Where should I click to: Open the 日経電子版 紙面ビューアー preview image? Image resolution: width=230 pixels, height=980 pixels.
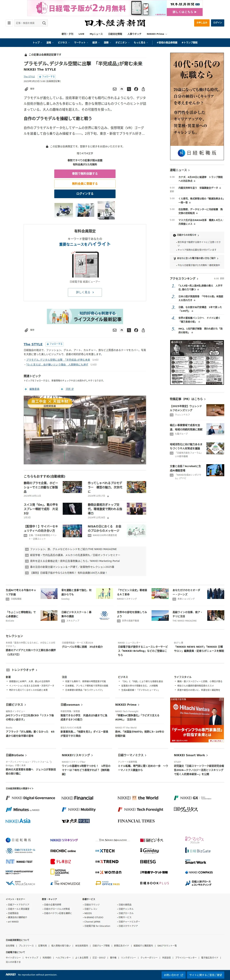(85, 265)
